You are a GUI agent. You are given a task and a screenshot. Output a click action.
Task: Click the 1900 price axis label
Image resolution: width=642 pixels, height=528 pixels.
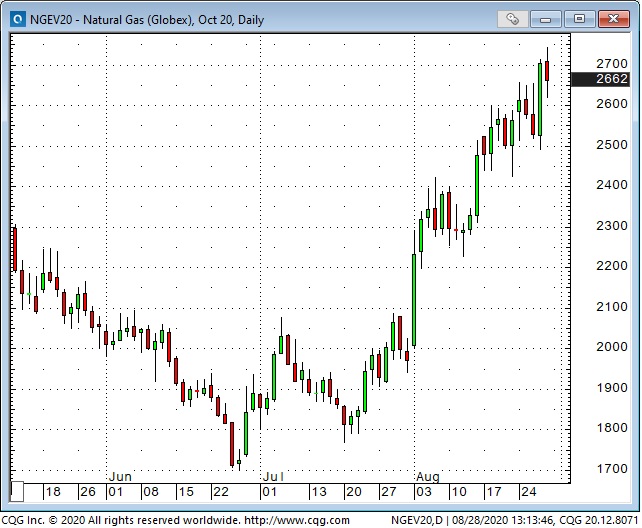coord(612,388)
